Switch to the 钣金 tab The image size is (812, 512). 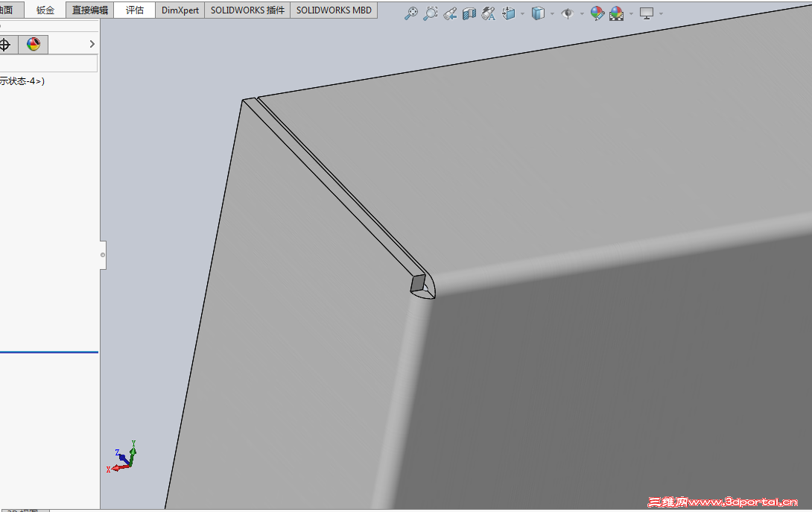pyautogui.click(x=45, y=10)
